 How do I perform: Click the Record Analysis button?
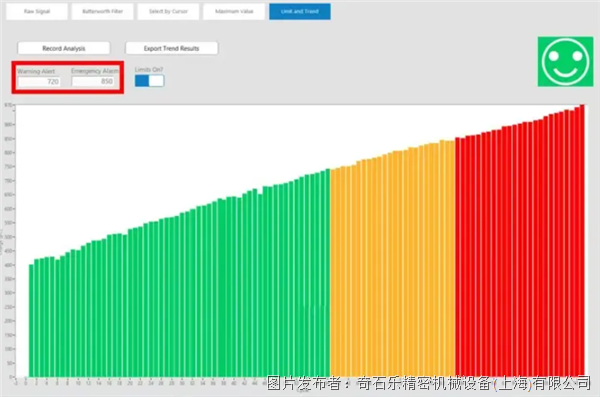click(x=64, y=48)
